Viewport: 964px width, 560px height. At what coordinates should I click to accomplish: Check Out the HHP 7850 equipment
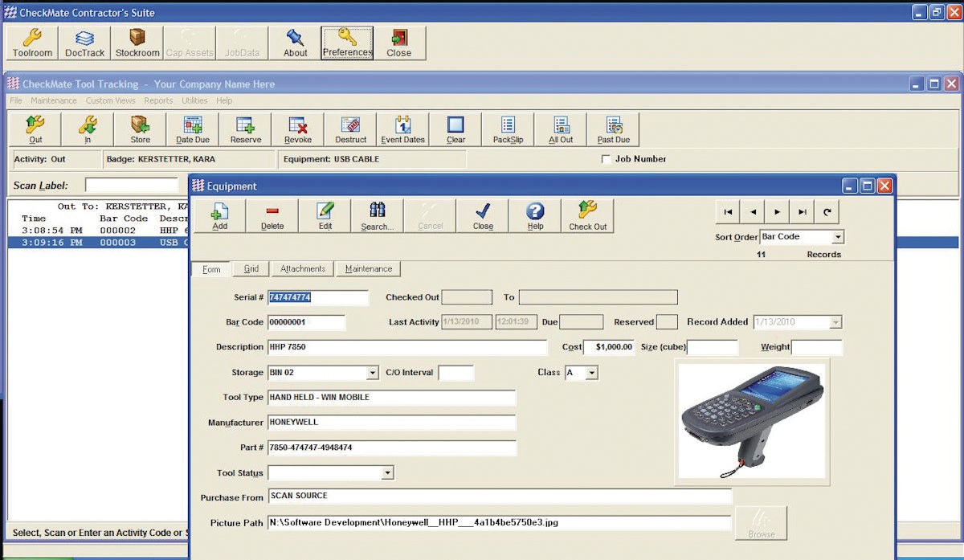coord(587,215)
